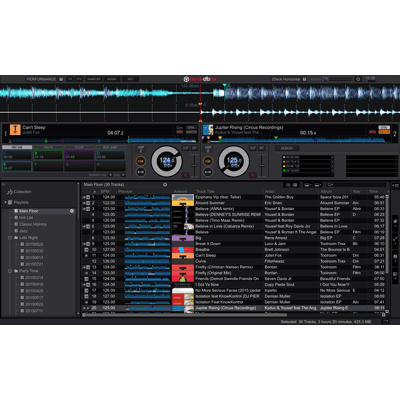
Task: Trigger hot cue pad D on deck 1
Action: 110,155
